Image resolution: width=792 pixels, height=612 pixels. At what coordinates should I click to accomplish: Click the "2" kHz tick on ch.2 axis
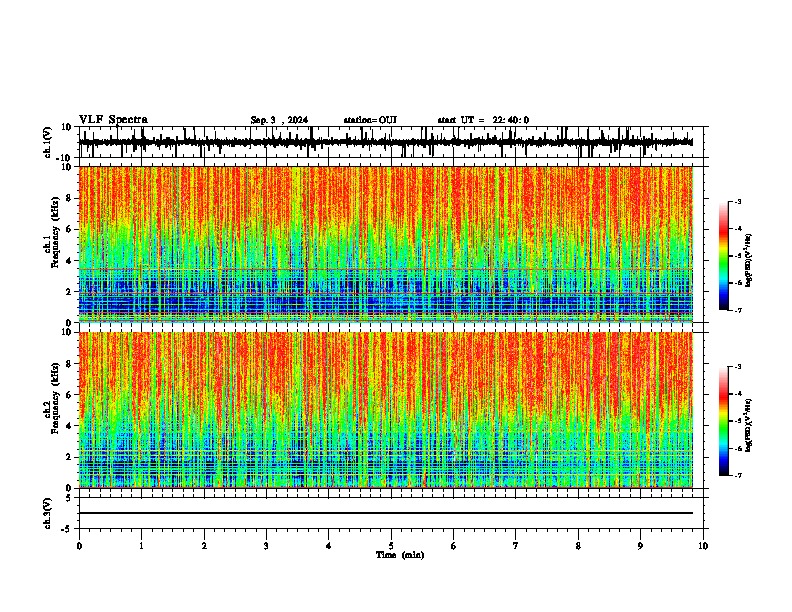69,457
